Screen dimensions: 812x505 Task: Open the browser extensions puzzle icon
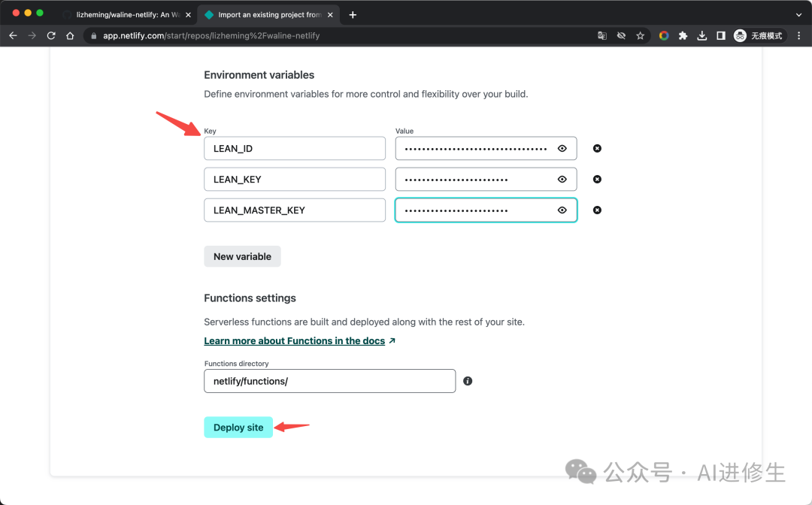(683, 35)
